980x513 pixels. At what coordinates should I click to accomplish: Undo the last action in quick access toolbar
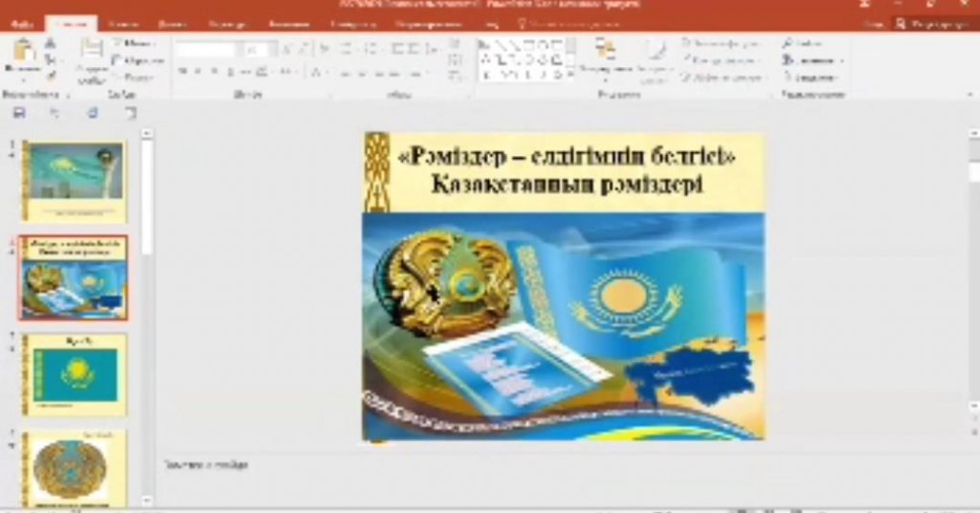(55, 113)
